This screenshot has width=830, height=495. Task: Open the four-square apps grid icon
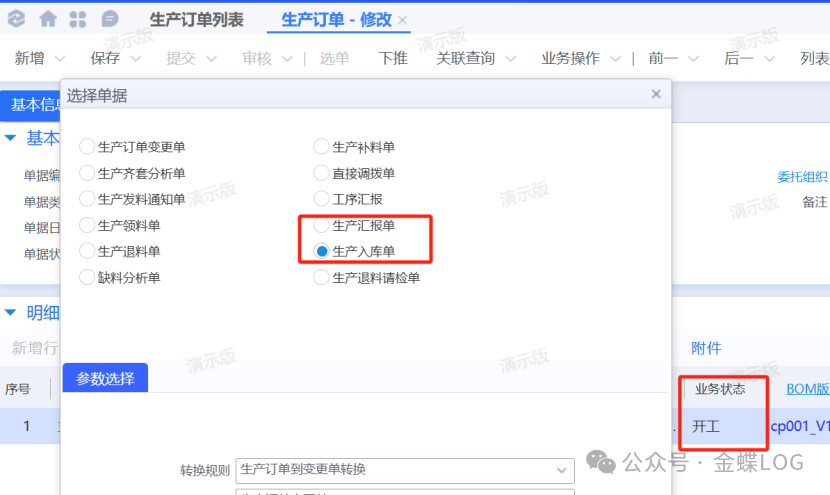click(78, 19)
